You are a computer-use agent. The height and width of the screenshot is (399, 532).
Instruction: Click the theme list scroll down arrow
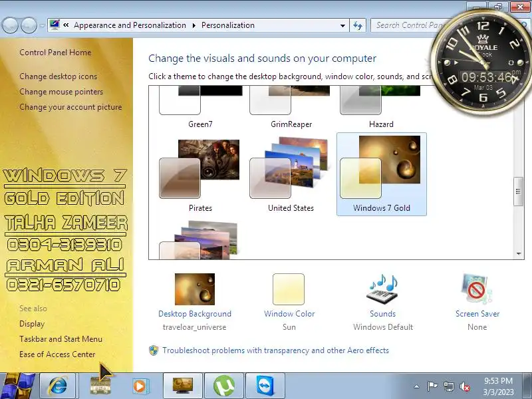(x=519, y=253)
